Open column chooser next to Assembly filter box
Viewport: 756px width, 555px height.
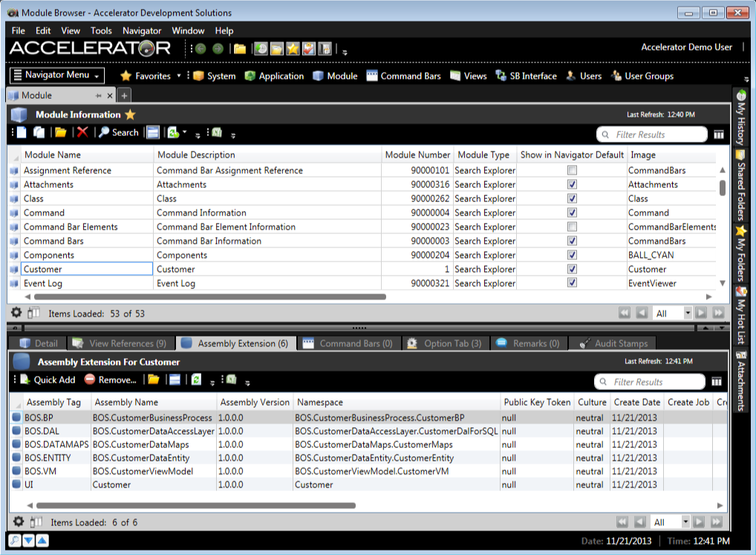(x=717, y=382)
